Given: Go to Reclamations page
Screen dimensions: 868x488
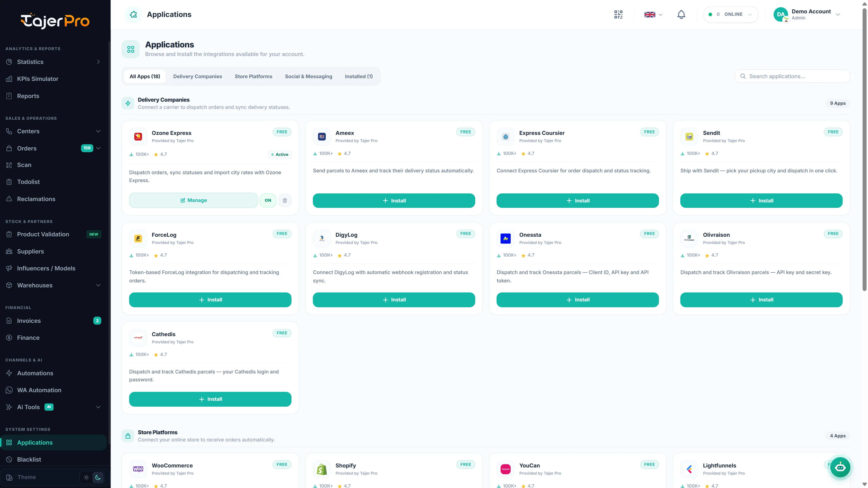Looking at the screenshot, I should point(53,199).
